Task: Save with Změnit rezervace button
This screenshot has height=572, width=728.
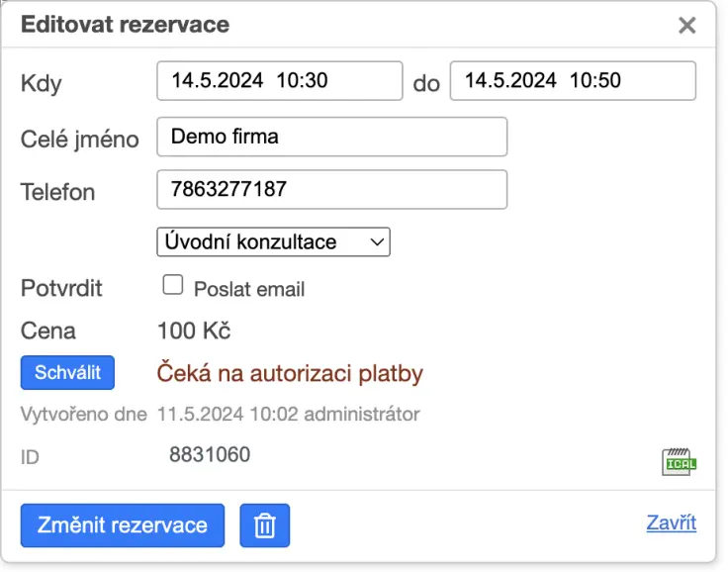Action: 123,525
